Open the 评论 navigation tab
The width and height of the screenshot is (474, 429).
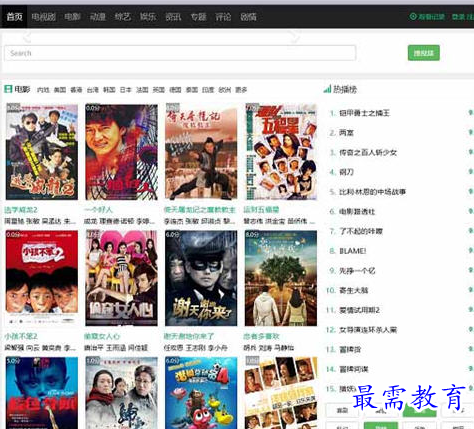(223, 17)
